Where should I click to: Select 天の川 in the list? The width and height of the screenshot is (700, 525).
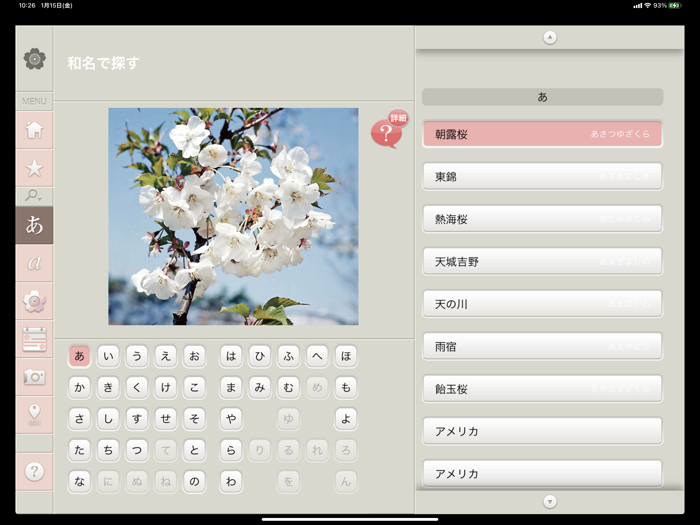click(542, 304)
